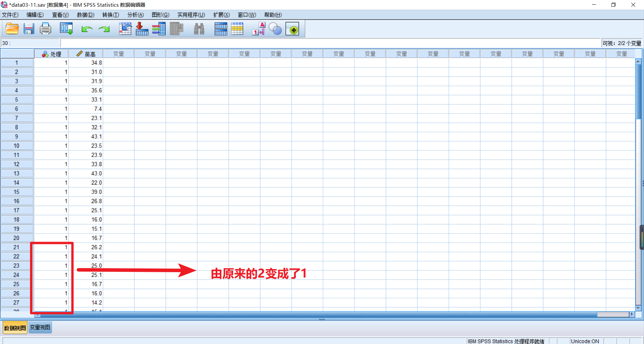Select the 数据视图 tab

[15, 328]
